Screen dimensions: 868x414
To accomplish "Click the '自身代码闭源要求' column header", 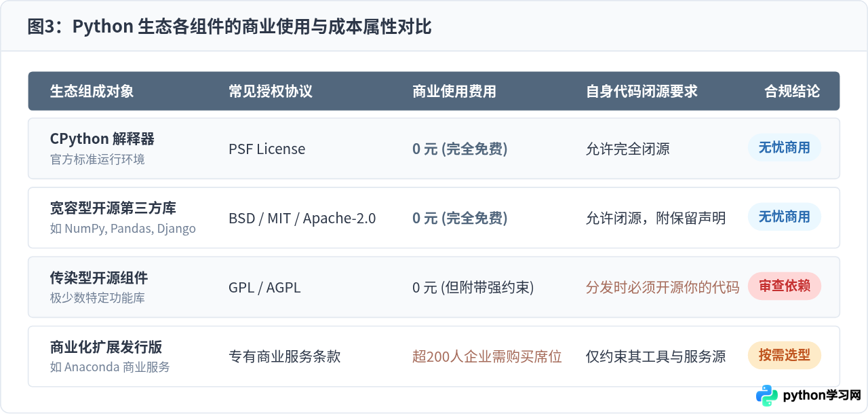I will click(642, 91).
